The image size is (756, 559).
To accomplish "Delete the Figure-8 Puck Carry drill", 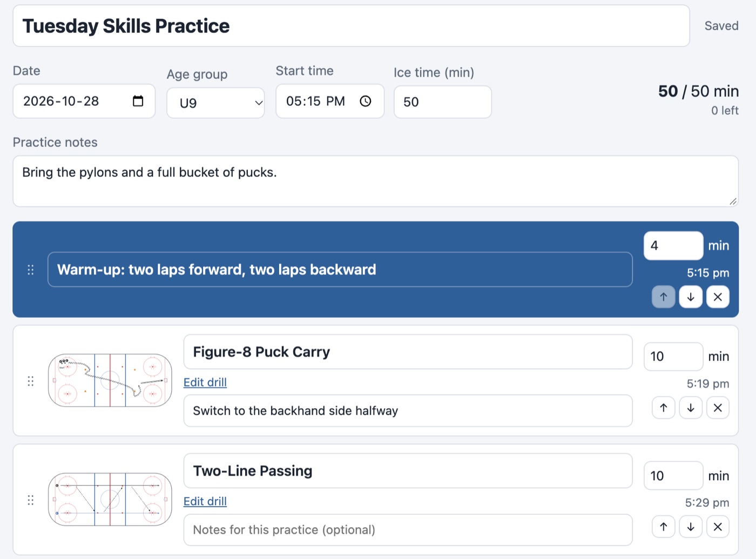I will [x=718, y=408].
